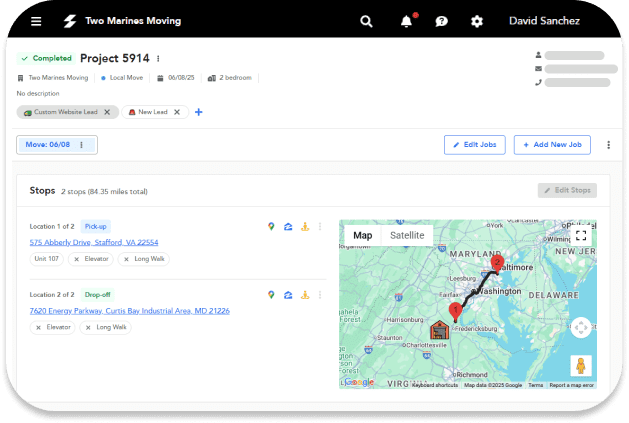Open Move: 06/08 tab options dots

81,145
